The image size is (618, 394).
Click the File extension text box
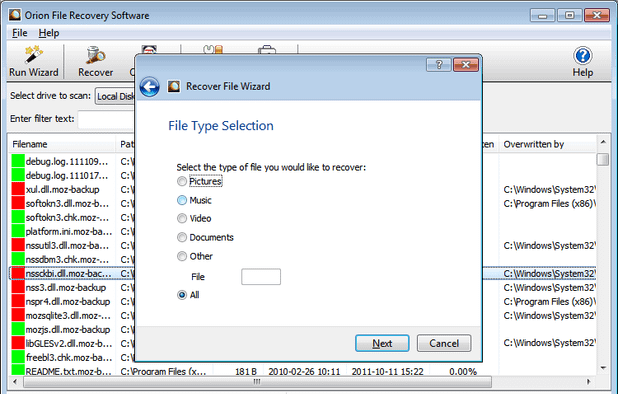coord(261,277)
